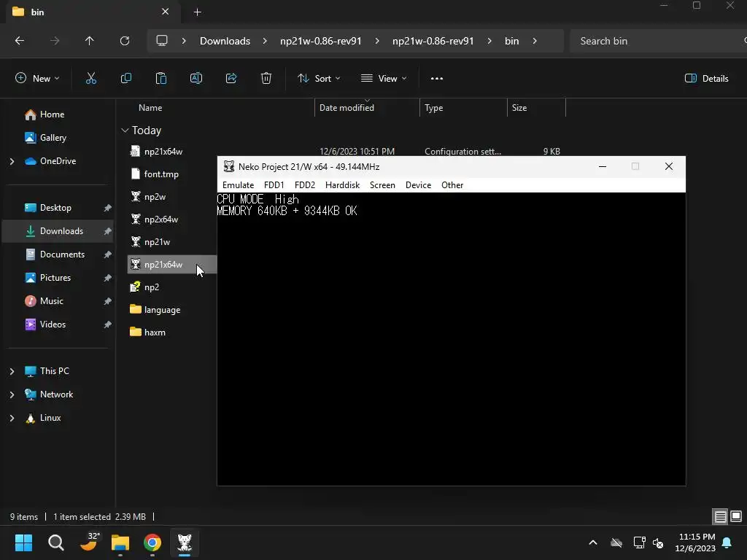
Task: Close the bin tab
Action: point(165,12)
